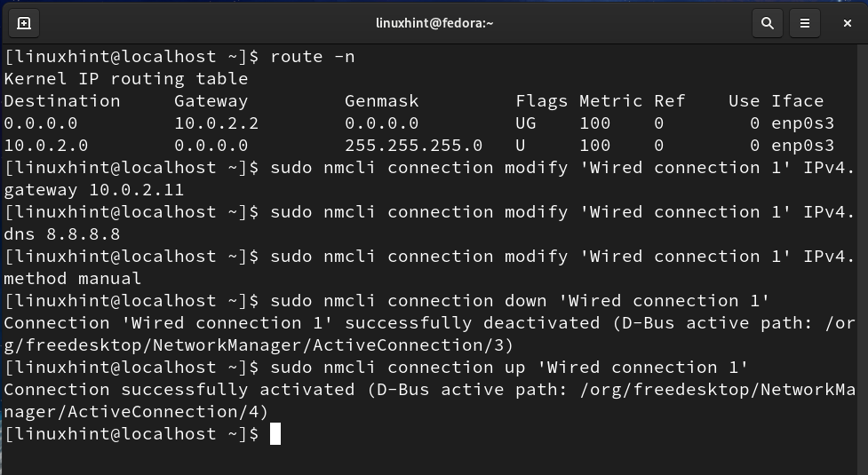868x475 pixels.
Task: Click the Destination column header
Action: (61, 101)
